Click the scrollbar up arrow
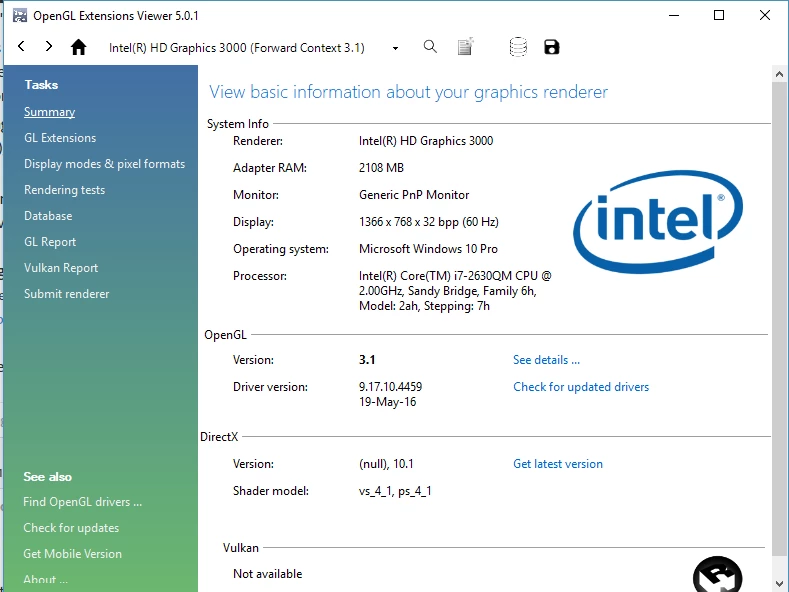 point(779,74)
